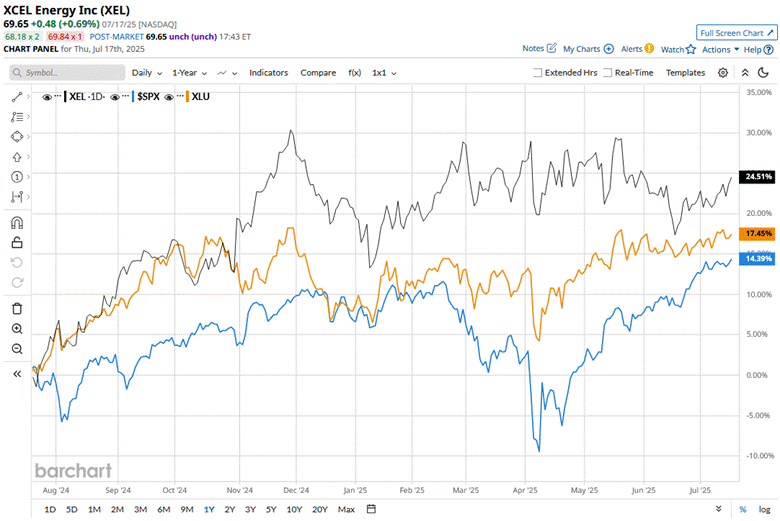The width and height of the screenshot is (780, 521).
Task: Open the Daily interval dropdown
Action: (147, 73)
